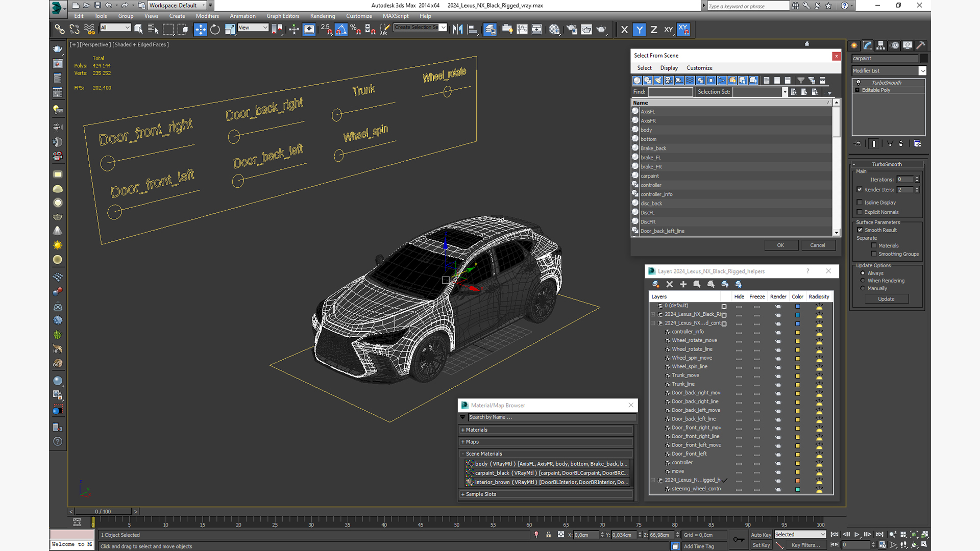Select the Select and Move tool
The image size is (980, 551).
pos(200,30)
